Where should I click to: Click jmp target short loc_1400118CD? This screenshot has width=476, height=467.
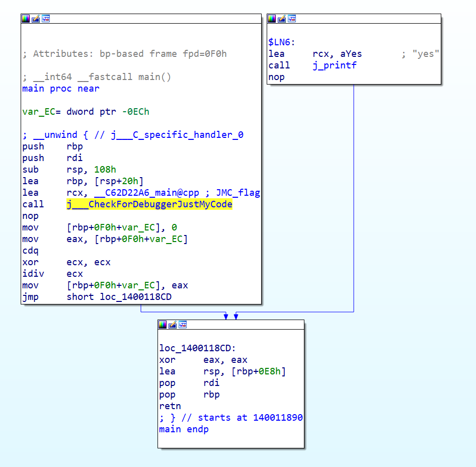(x=119, y=297)
